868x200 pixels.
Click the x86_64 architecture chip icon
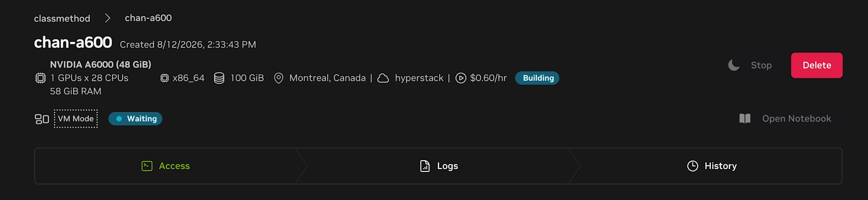point(164,78)
